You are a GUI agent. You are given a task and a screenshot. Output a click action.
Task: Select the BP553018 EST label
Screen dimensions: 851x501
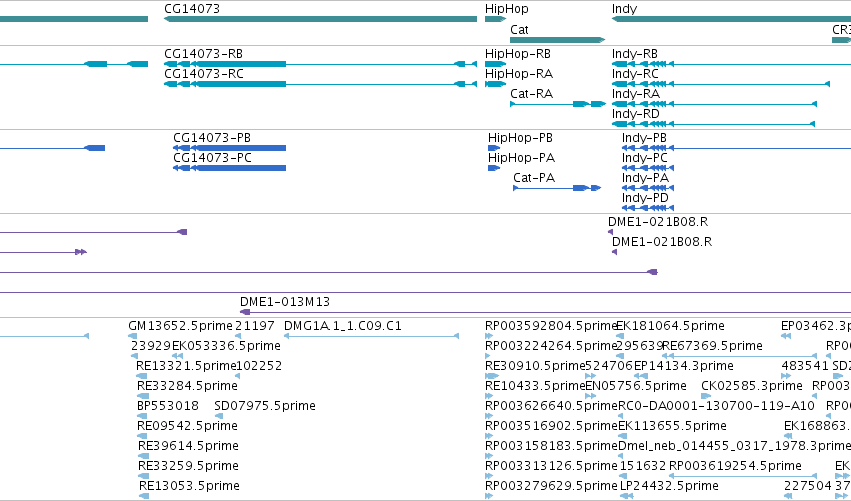168,406
